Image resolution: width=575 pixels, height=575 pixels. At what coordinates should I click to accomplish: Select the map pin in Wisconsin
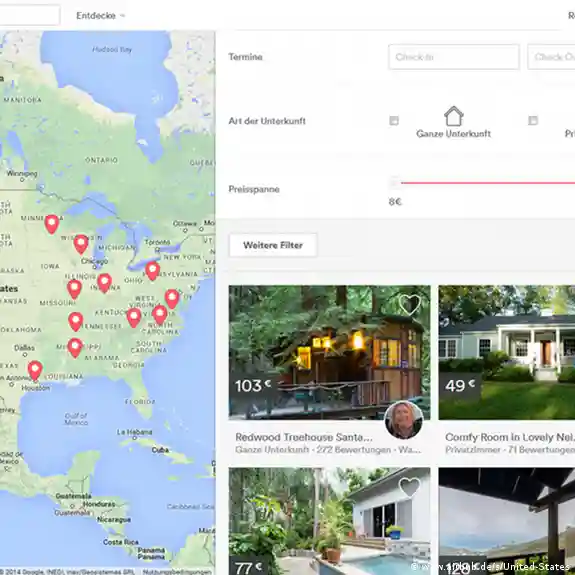click(x=81, y=244)
